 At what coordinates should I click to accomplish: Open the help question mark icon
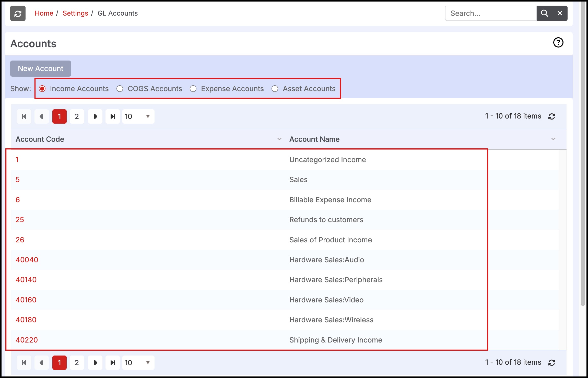click(558, 42)
